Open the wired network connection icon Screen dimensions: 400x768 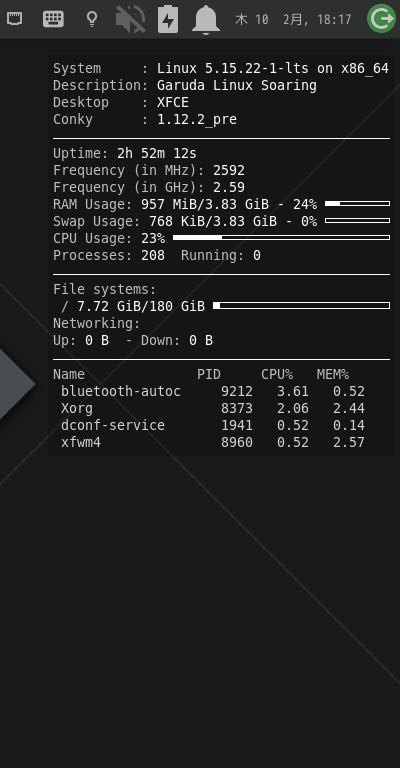[x=14, y=19]
